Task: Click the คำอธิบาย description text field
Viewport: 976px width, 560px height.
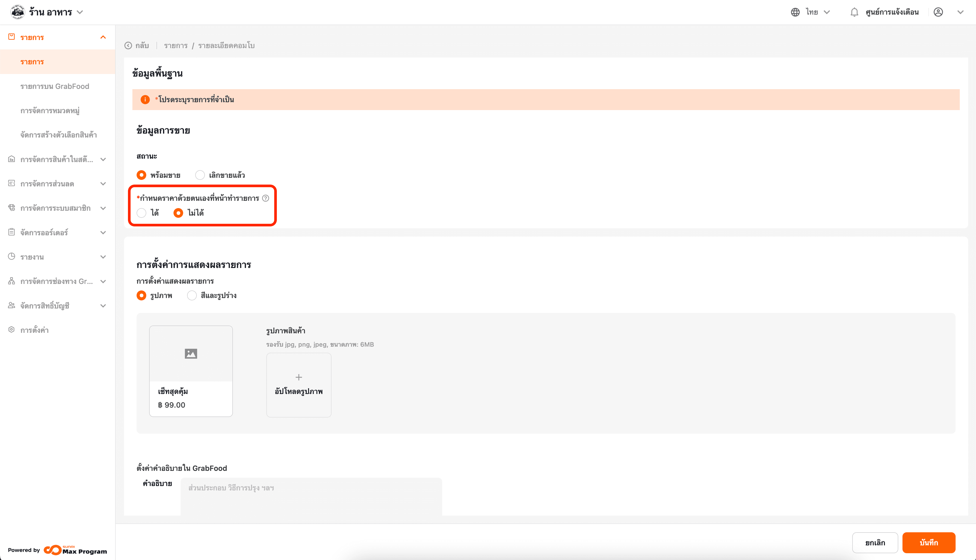Action: [x=311, y=496]
